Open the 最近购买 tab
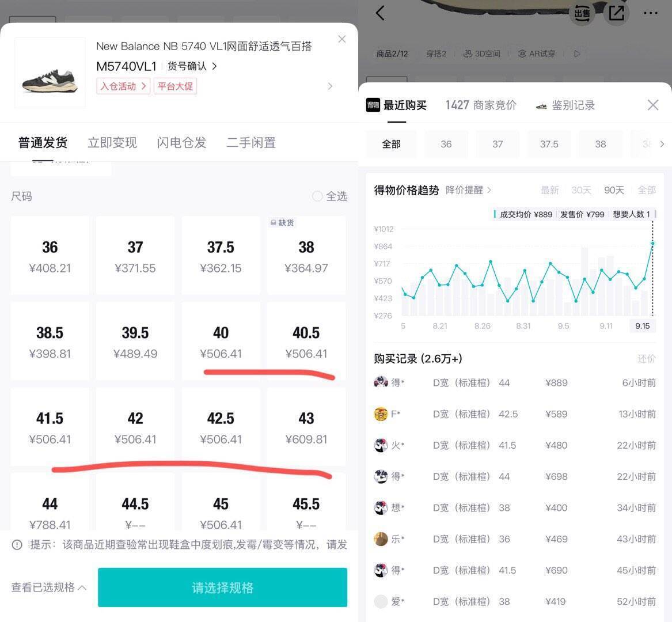Screen dimensions: 672x622 (396, 105)
